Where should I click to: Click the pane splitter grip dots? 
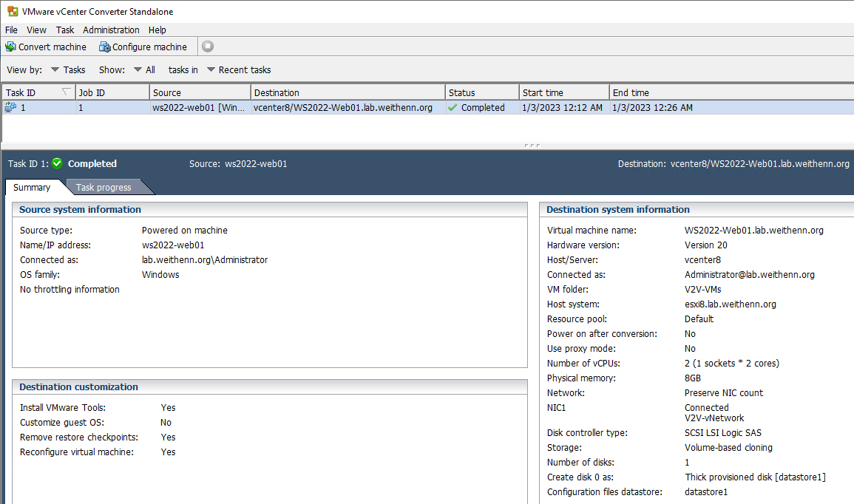[532, 146]
